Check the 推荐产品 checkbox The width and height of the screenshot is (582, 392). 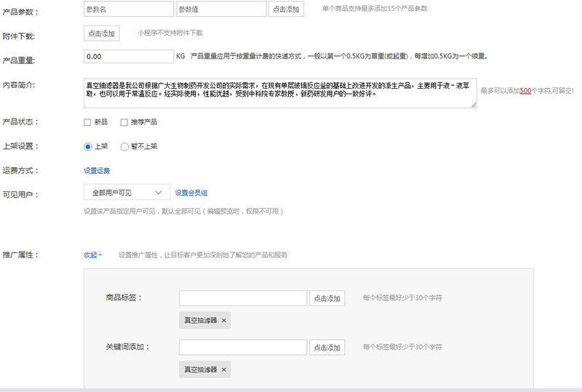point(124,122)
